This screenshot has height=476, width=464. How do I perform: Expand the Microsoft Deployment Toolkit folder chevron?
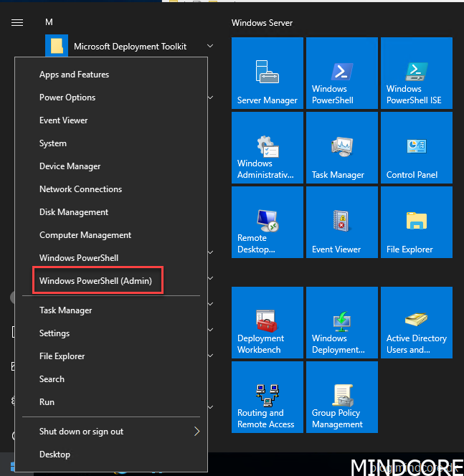tap(210, 47)
